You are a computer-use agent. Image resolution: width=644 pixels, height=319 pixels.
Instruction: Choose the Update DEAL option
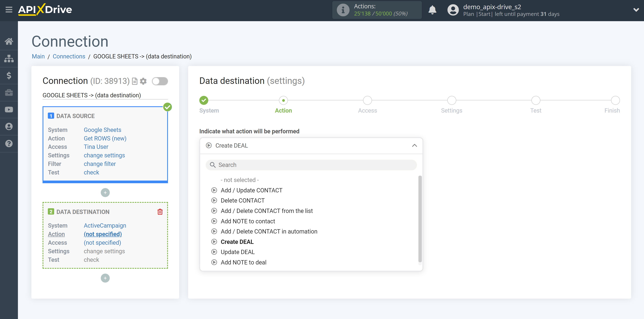click(237, 252)
